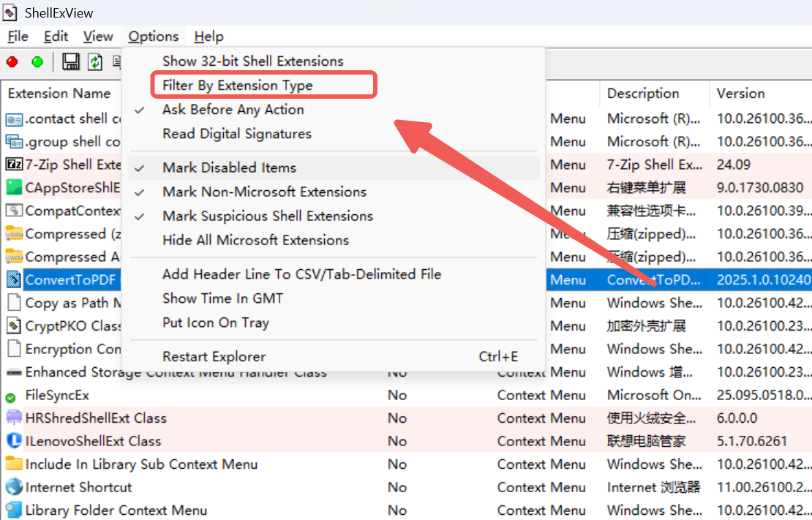Select Library Folder Context Menu row name

[x=116, y=510]
